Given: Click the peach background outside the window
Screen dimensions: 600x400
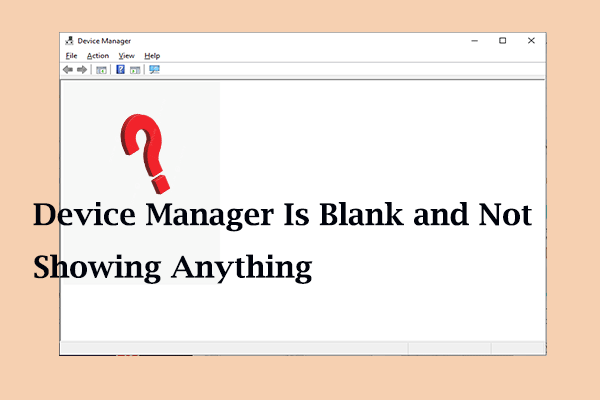Looking at the screenshot, I should [572, 200].
